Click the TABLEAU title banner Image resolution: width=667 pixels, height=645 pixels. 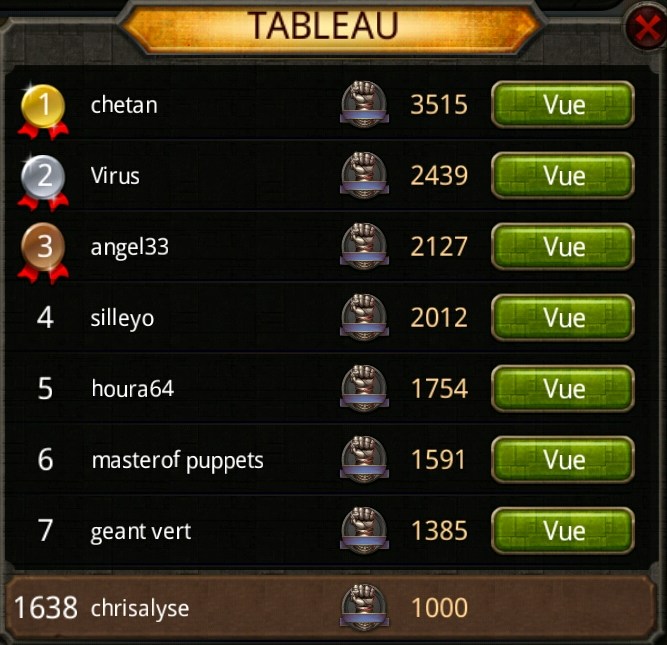click(x=332, y=27)
